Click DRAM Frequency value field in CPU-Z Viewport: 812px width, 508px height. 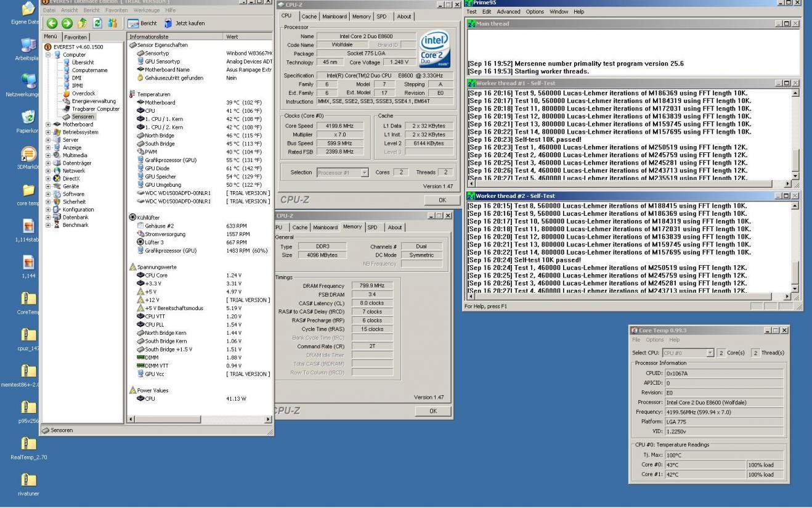coord(372,286)
